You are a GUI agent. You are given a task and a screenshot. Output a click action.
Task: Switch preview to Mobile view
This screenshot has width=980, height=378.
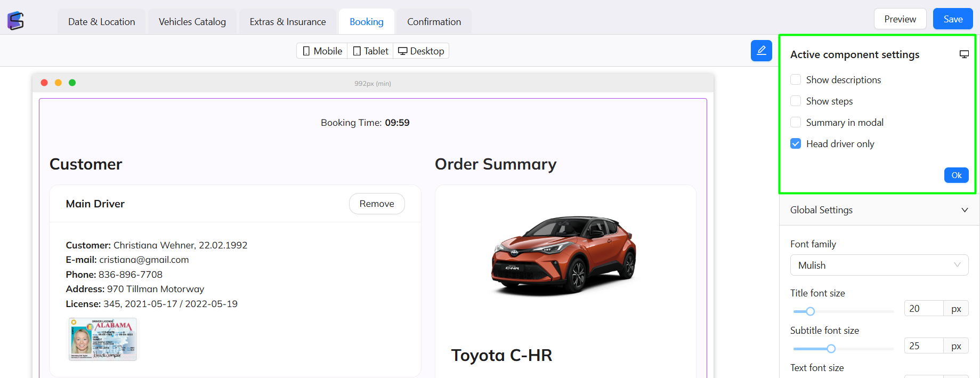click(x=322, y=51)
